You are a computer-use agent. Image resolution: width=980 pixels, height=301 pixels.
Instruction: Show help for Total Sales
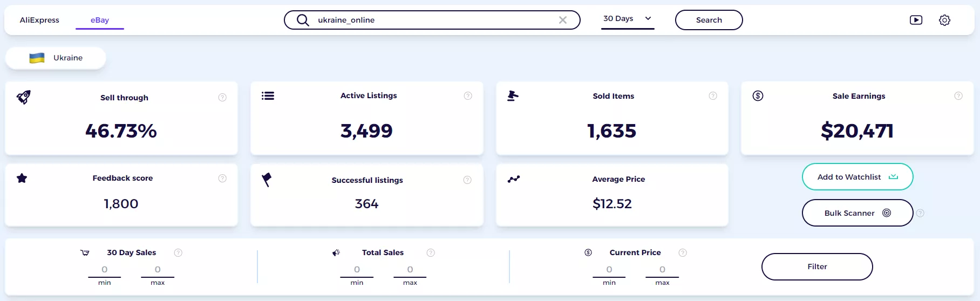pyautogui.click(x=431, y=252)
